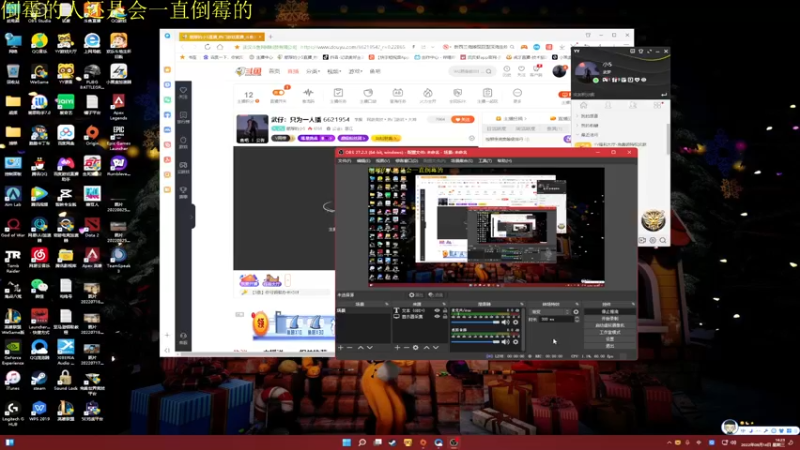Click the browser refresh button
Image resolution: width=800 pixels, height=450 pixels.
[207, 47]
